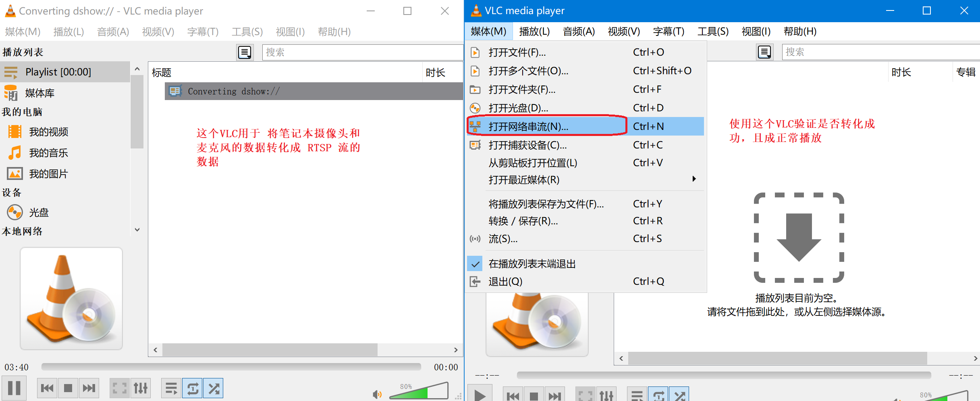Click right arrow of left window horizontal scrollbar
This screenshot has height=401, width=980.
pyautogui.click(x=456, y=350)
